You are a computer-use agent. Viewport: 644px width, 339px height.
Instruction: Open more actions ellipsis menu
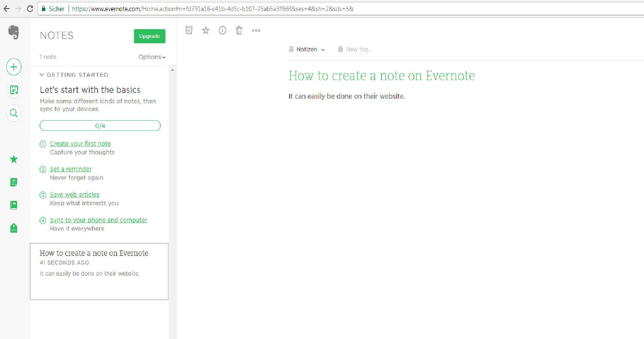[256, 31]
